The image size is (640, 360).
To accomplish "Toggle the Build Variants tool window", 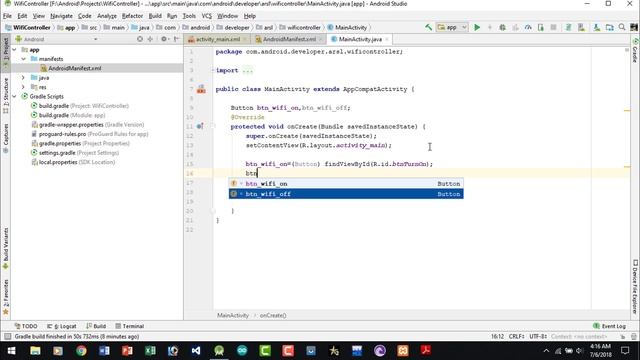I will (x=6, y=248).
